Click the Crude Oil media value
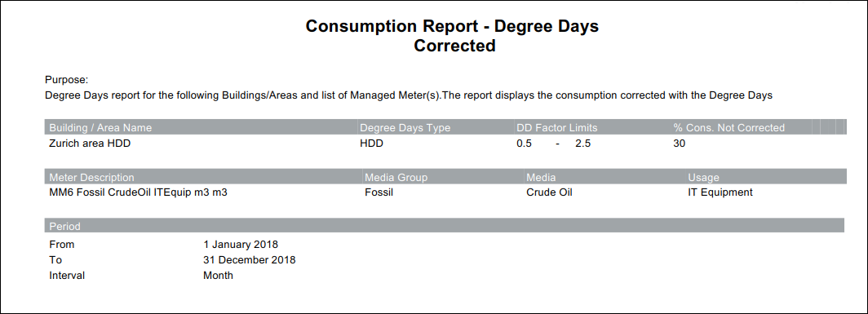This screenshot has width=868, height=314. coord(549,192)
